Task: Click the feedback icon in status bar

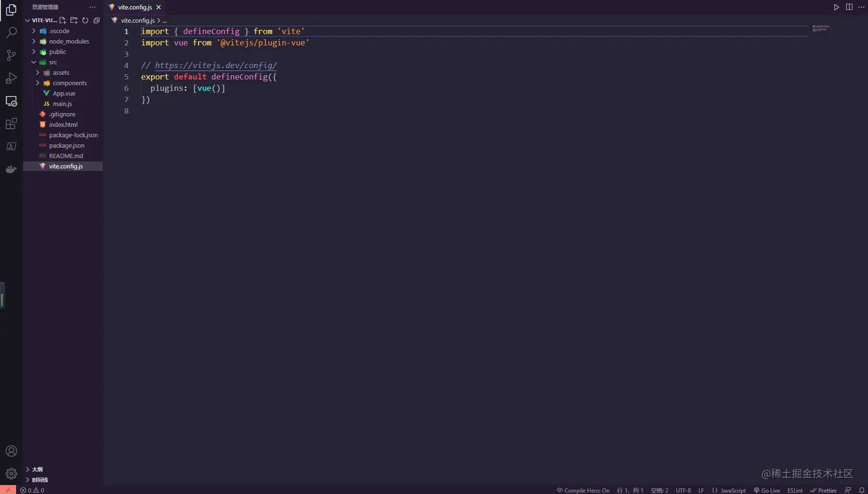Action: [x=848, y=490]
